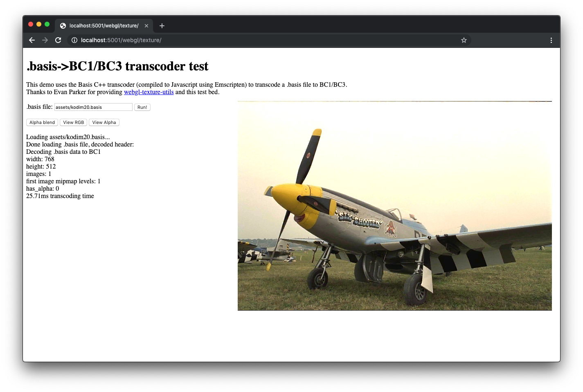This screenshot has width=583, height=392.
Task: Enable Alpha blend mode
Action: pyautogui.click(x=42, y=122)
